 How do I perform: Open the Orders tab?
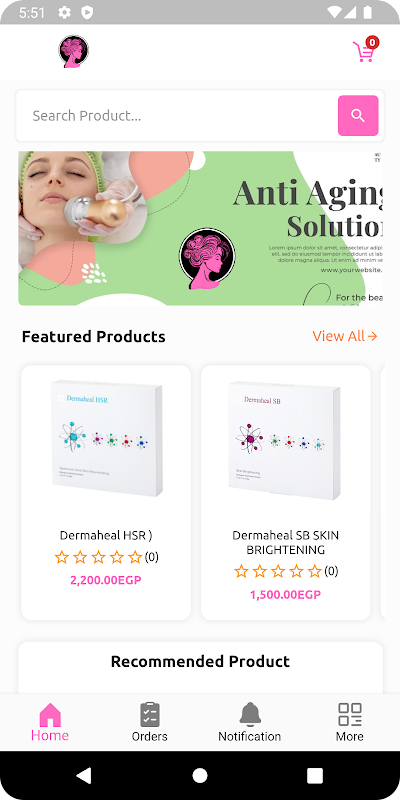pyautogui.click(x=149, y=721)
